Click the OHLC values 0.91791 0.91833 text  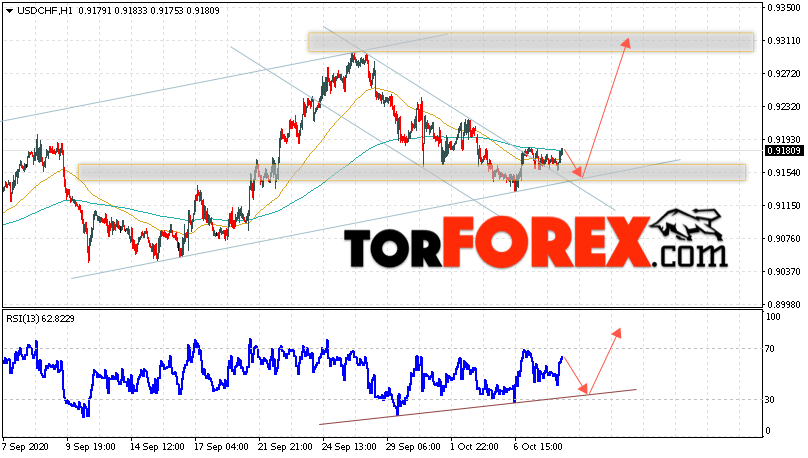pyautogui.click(x=113, y=11)
